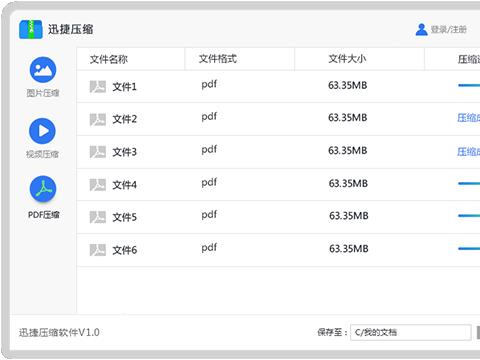The image size is (480, 360).
Task: Sort by the 文件大小 column header
Action: click(347, 59)
